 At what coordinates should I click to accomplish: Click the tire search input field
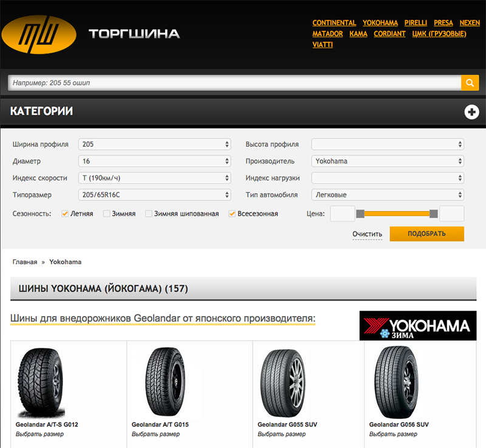234,83
